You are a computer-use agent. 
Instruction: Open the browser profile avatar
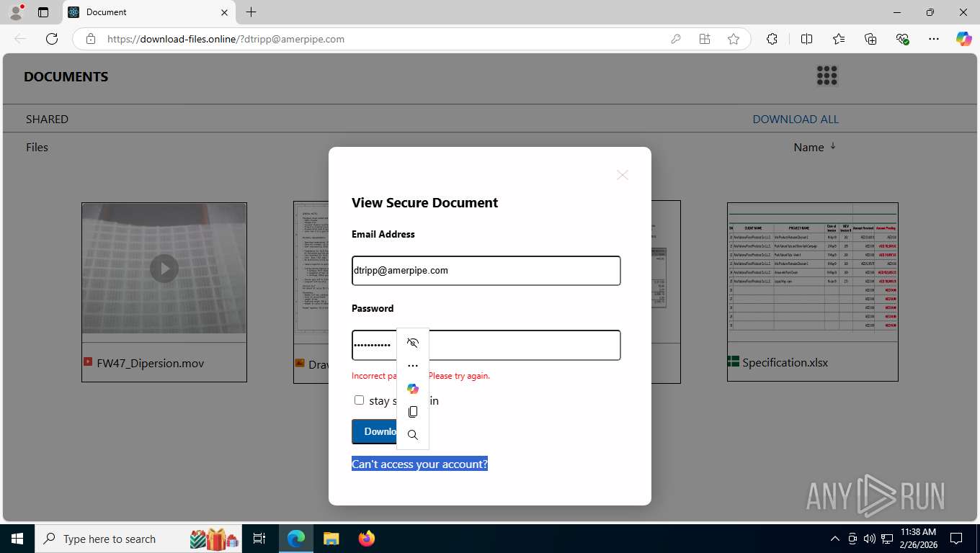16,12
